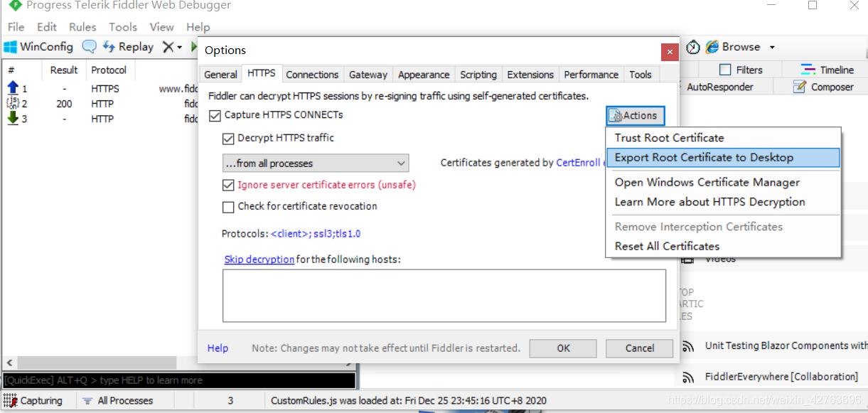Click the gear icon on Actions button
The height and width of the screenshot is (413, 868).
[x=616, y=116]
